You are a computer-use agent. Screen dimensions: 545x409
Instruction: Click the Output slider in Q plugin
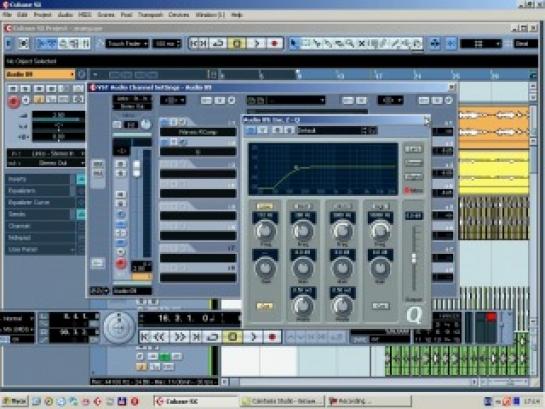pos(414,258)
